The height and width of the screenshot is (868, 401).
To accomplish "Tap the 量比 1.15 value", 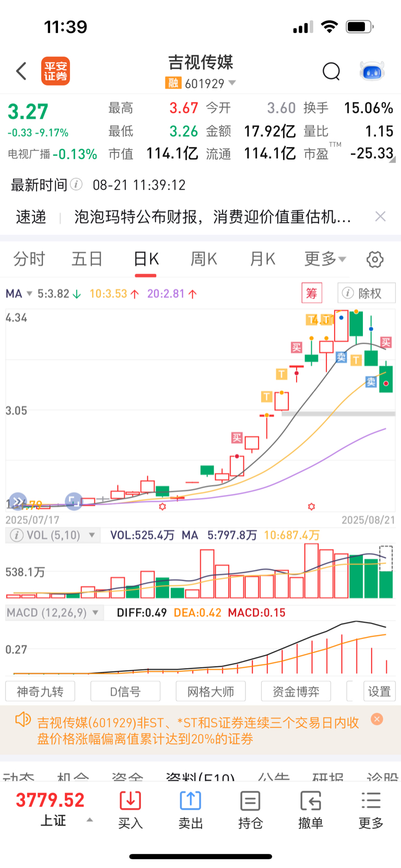I will coord(379,131).
